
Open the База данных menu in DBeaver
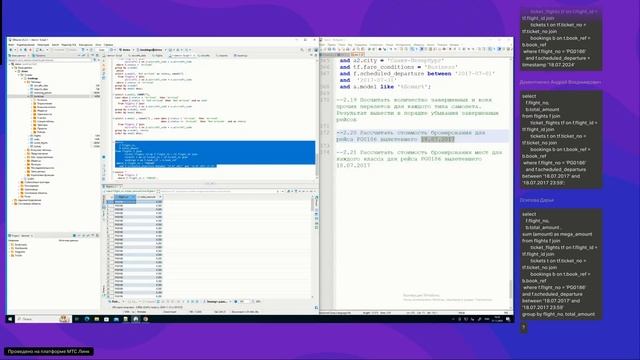tap(86, 45)
